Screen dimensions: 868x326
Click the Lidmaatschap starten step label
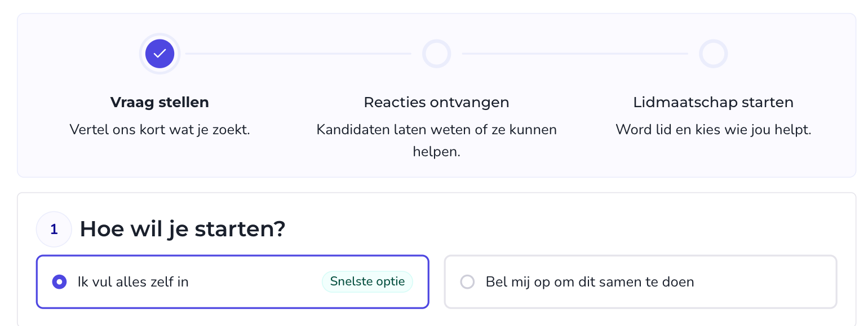713,102
